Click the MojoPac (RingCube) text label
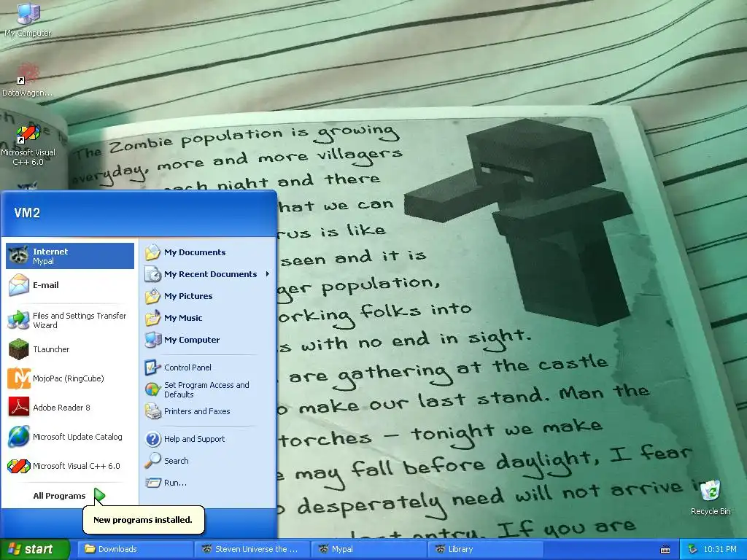Screen dimensions: 747x560 pyautogui.click(x=68, y=378)
